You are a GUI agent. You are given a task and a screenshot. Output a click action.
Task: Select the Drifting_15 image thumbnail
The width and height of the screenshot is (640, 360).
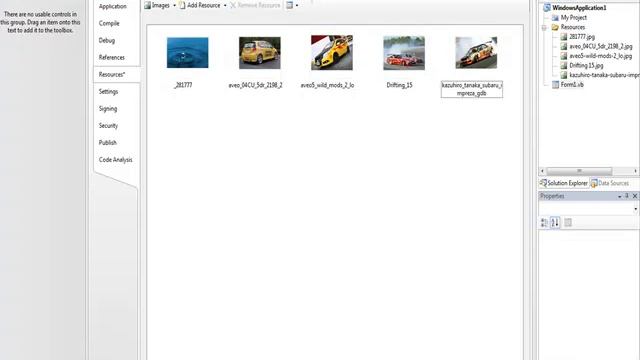tap(404, 53)
